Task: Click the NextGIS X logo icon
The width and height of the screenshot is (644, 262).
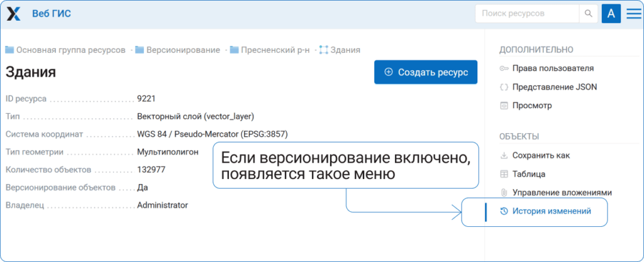Action: click(14, 14)
